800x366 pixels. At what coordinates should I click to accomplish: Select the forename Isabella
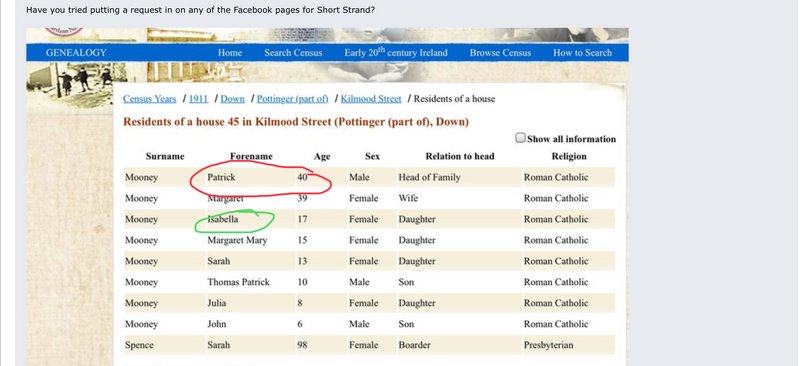click(223, 219)
